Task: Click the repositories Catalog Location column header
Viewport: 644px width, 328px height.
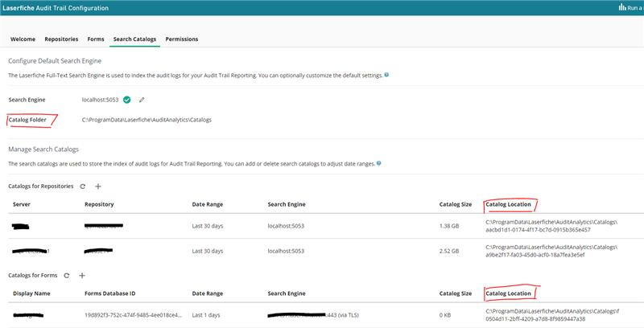Action: pyautogui.click(x=508, y=204)
